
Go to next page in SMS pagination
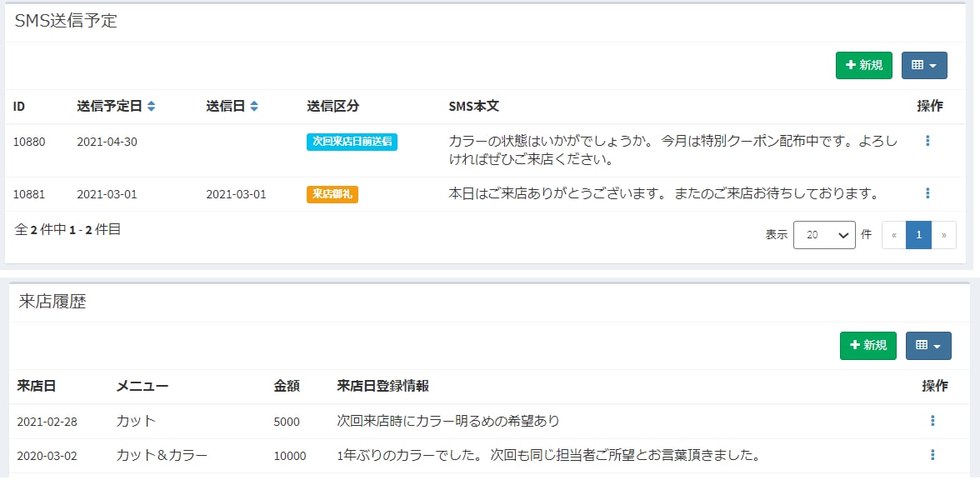pos(943,235)
